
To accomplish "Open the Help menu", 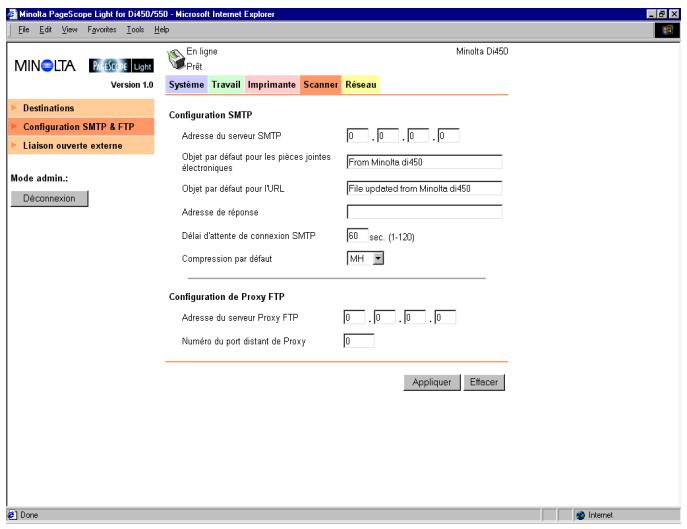I will (161, 30).
